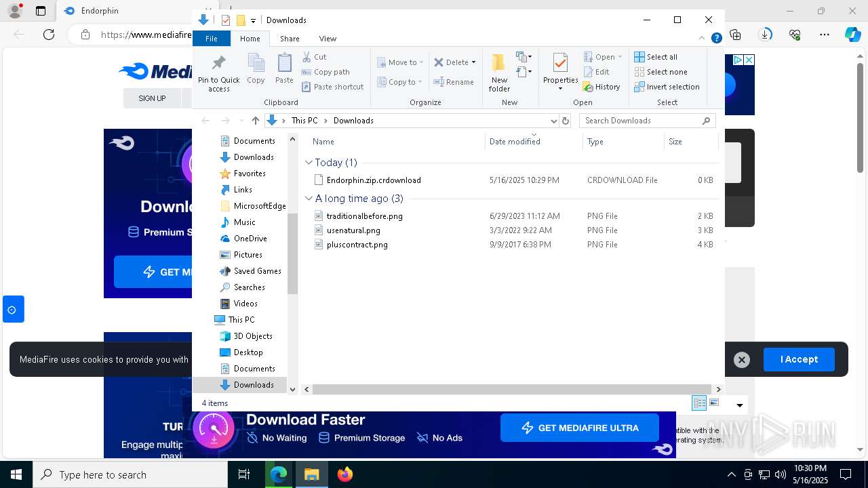This screenshot has width=868, height=488.
Task: Open file History from ribbon
Action: 601,87
